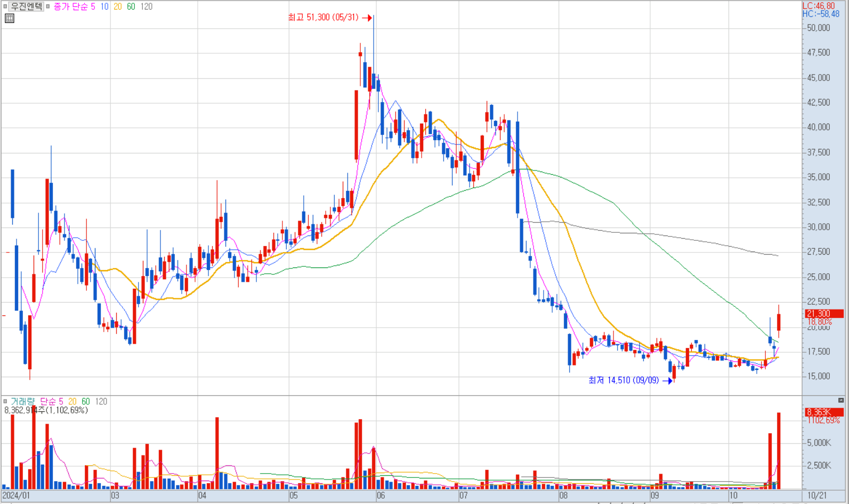Click the 32,500 price axis label

(x=819, y=202)
